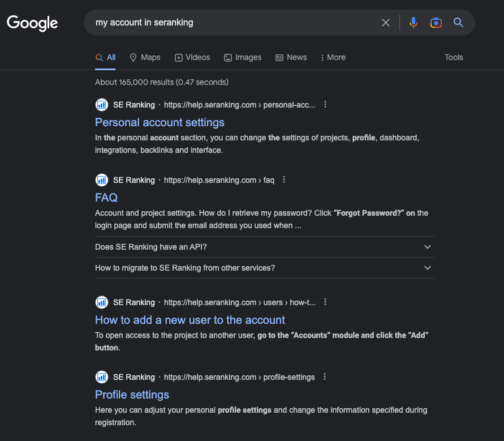
Task: Click the magnifying glass search button
Action: (x=458, y=23)
